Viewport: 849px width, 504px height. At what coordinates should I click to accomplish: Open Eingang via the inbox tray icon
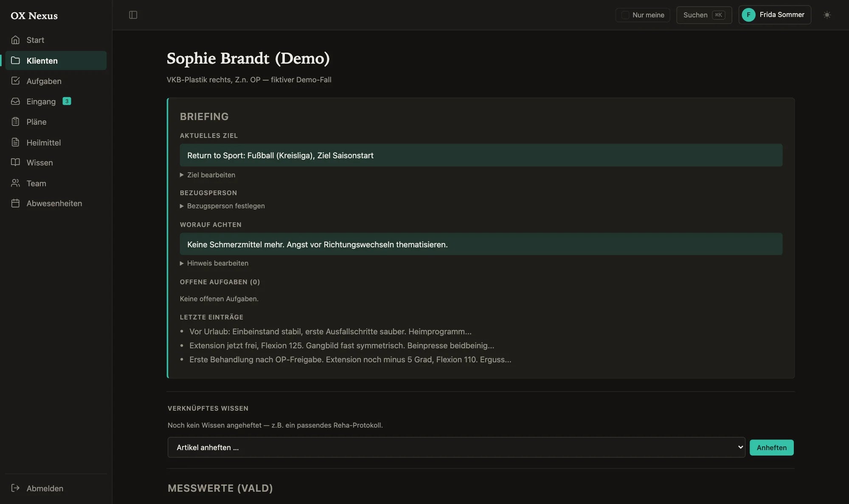15,101
